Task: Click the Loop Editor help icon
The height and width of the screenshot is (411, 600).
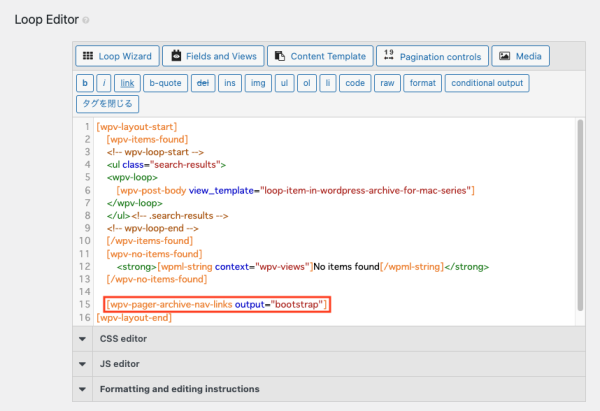Action: (x=85, y=20)
